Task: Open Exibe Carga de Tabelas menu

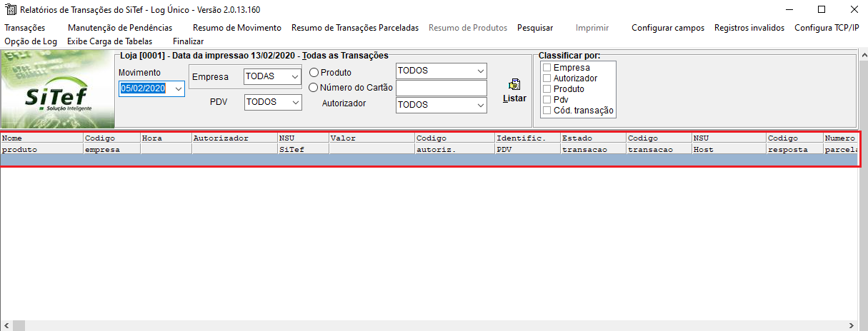Action: 110,41
